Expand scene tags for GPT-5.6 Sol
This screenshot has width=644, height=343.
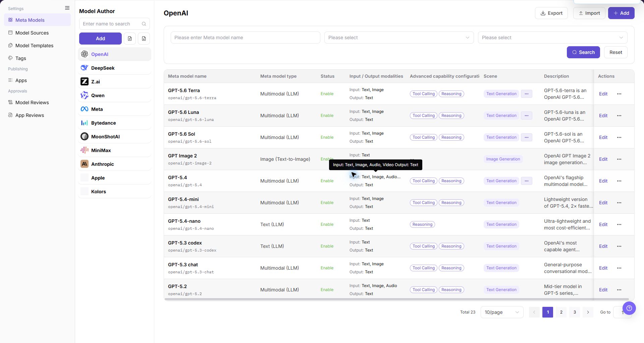pyautogui.click(x=527, y=137)
